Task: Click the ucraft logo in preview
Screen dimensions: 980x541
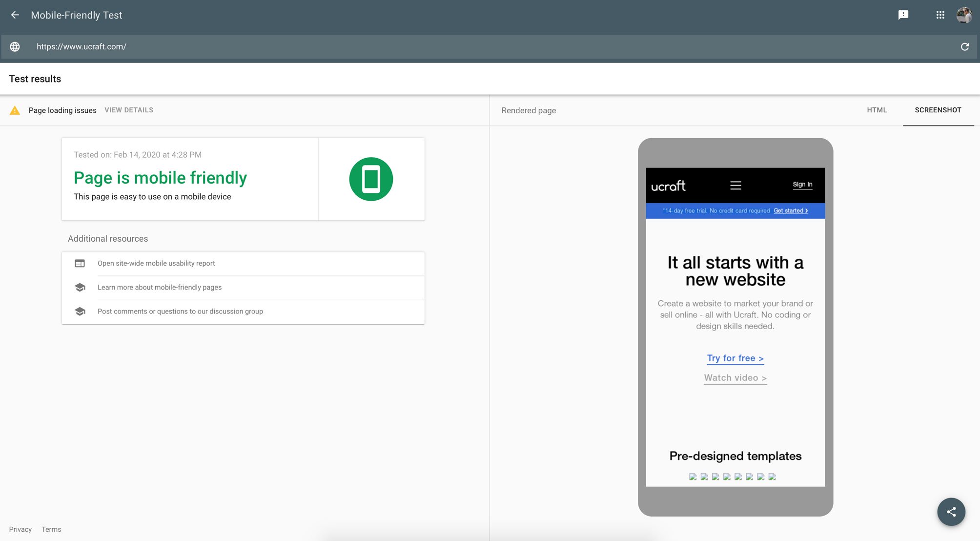Action: coord(668,186)
